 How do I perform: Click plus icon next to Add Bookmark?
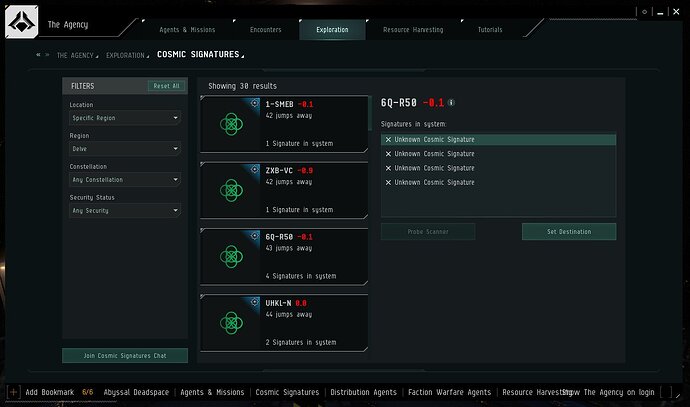13,392
